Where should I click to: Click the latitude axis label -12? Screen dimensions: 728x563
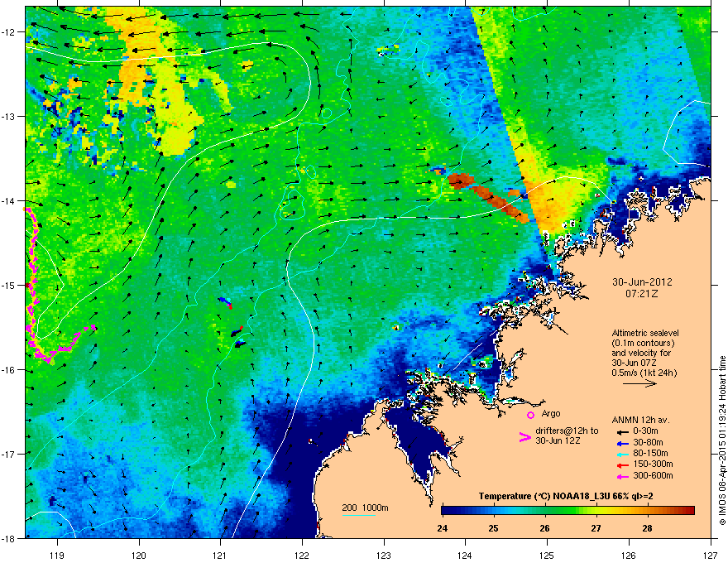tap(9, 32)
